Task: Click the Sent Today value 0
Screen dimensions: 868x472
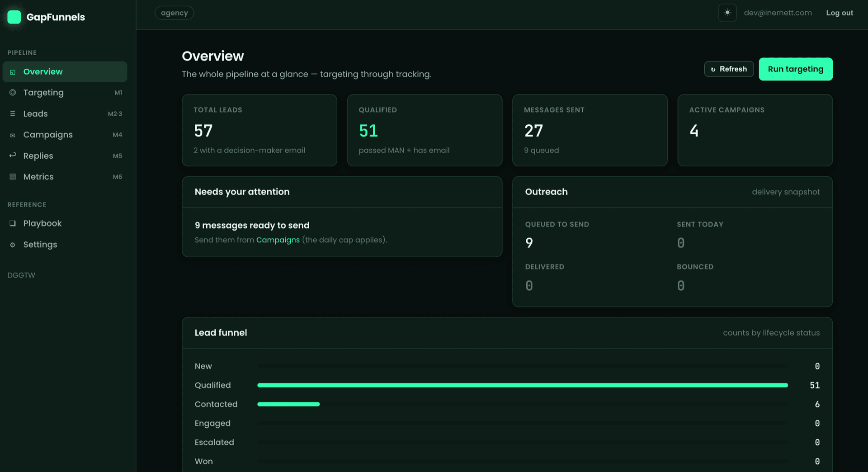Action: [681, 243]
